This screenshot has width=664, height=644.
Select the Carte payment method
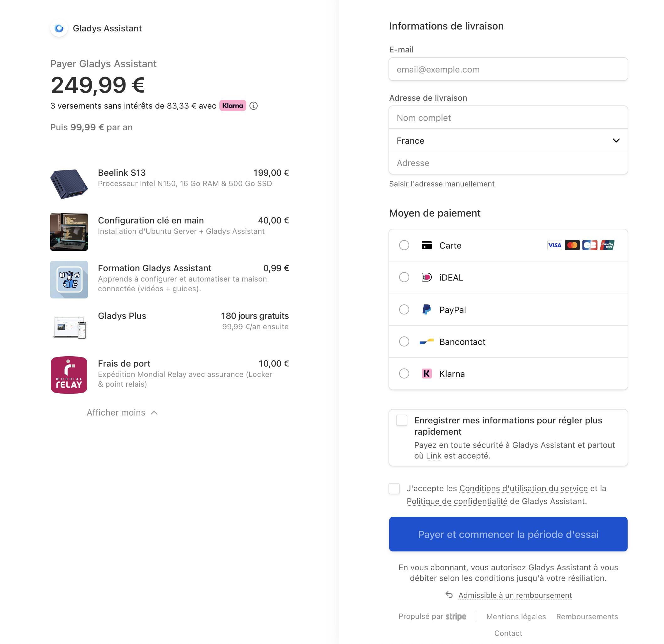coord(404,245)
